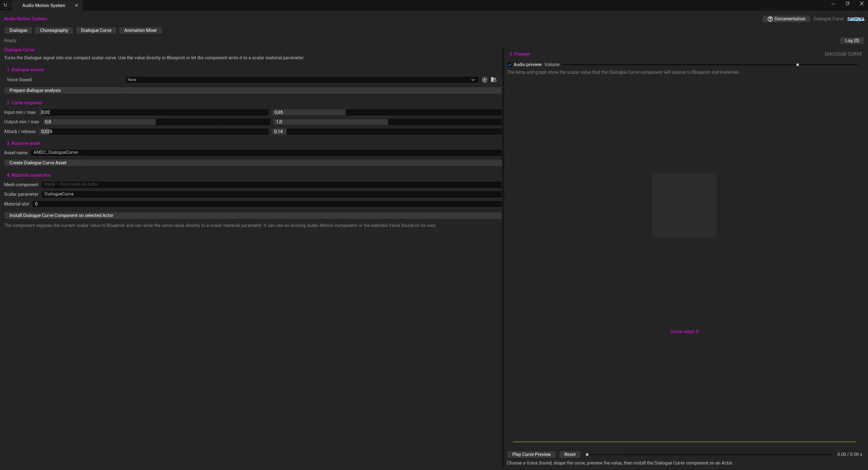Click the curve lamp preview square
Image resolution: width=868 pixels, height=470 pixels.
tap(684, 205)
